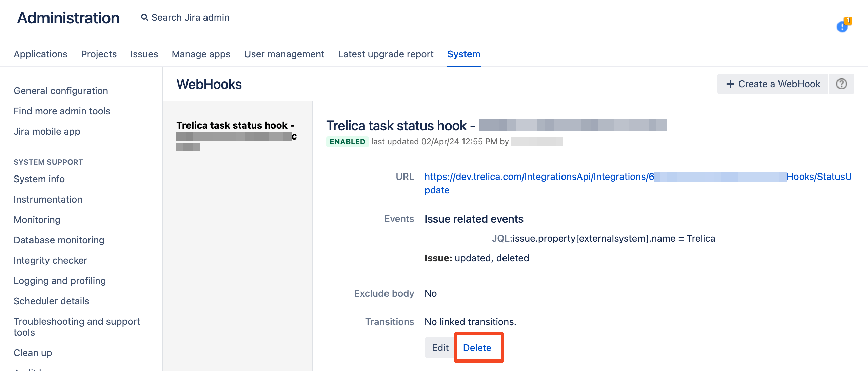Open System info page
Screen dimensions: 868x371
pyautogui.click(x=39, y=179)
